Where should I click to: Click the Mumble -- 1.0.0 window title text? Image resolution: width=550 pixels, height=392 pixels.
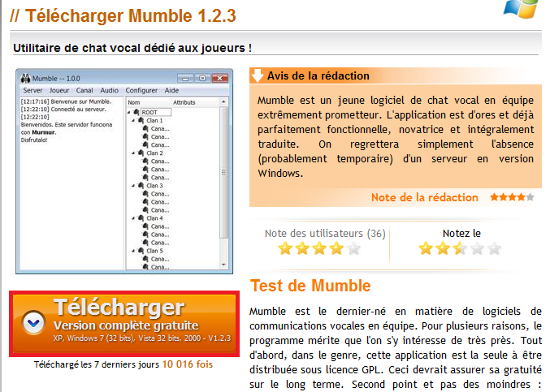(56, 79)
